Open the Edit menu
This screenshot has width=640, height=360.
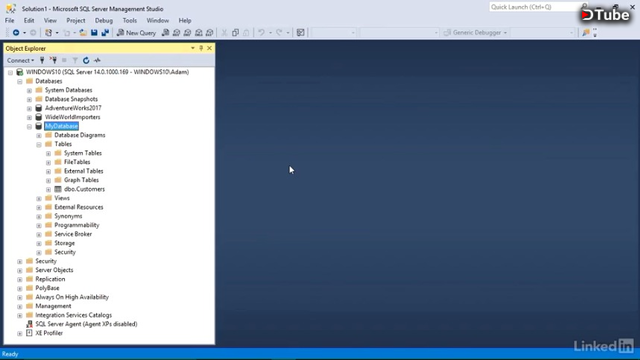(29, 20)
